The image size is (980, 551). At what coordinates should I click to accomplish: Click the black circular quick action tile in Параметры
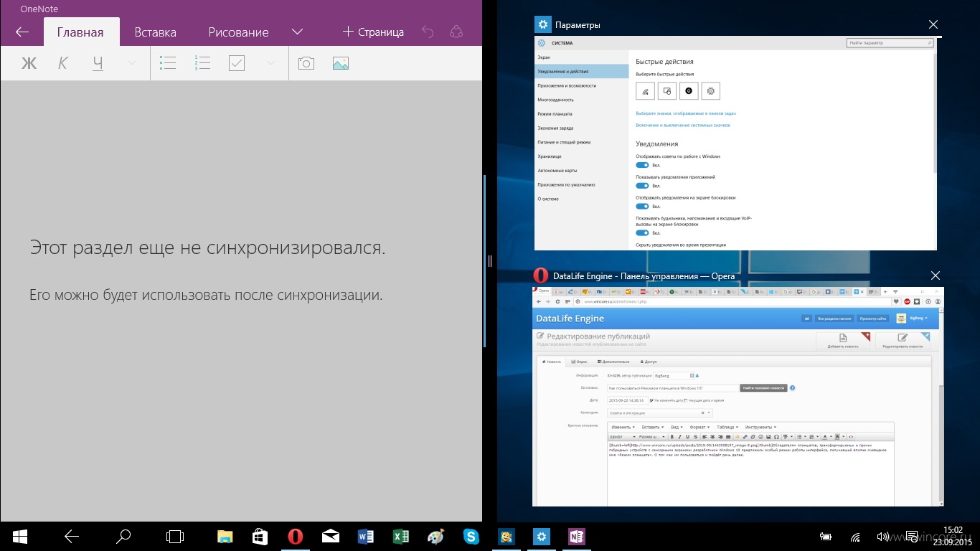click(689, 91)
